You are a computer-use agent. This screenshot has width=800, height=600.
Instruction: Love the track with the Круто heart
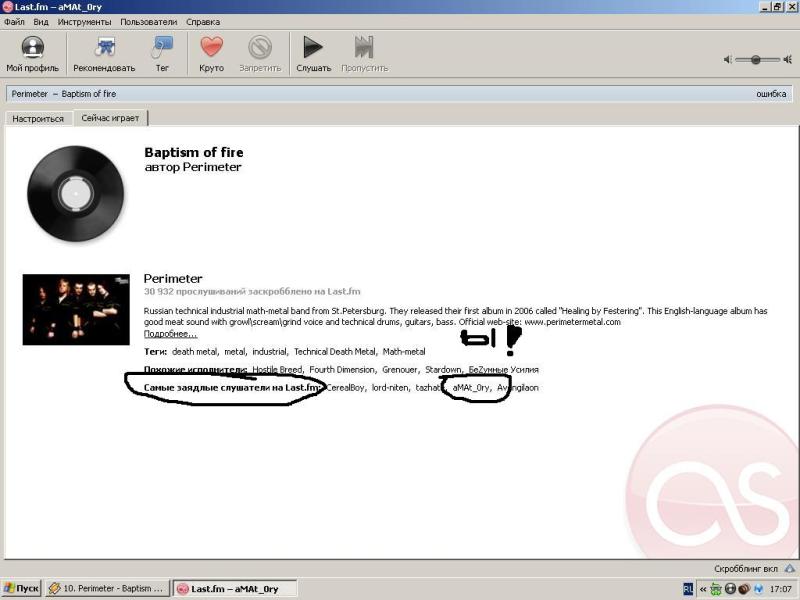(212, 54)
